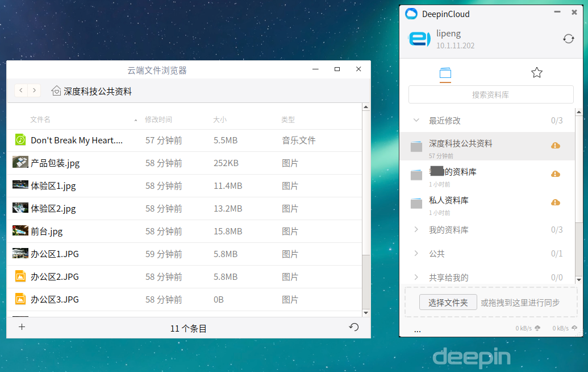Click cloud warning icon for 深度科技公共资料
Screen dimensions: 588x372
point(556,145)
